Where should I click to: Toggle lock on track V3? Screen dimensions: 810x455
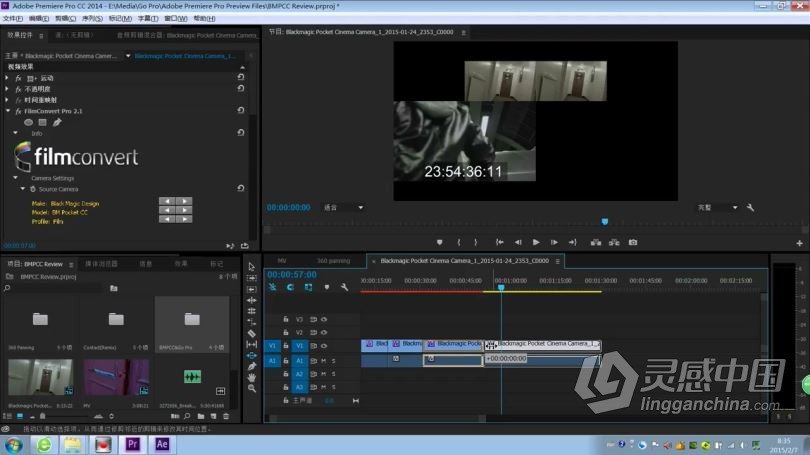286,320
